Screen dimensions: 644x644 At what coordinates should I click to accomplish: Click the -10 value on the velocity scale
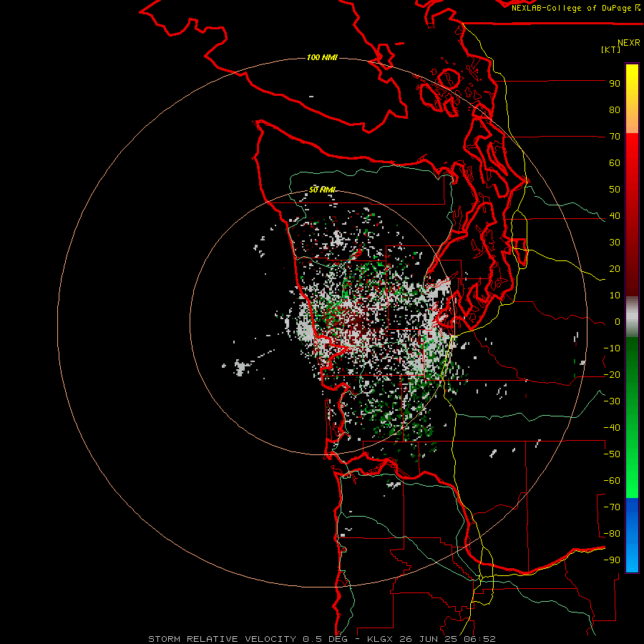coord(612,348)
